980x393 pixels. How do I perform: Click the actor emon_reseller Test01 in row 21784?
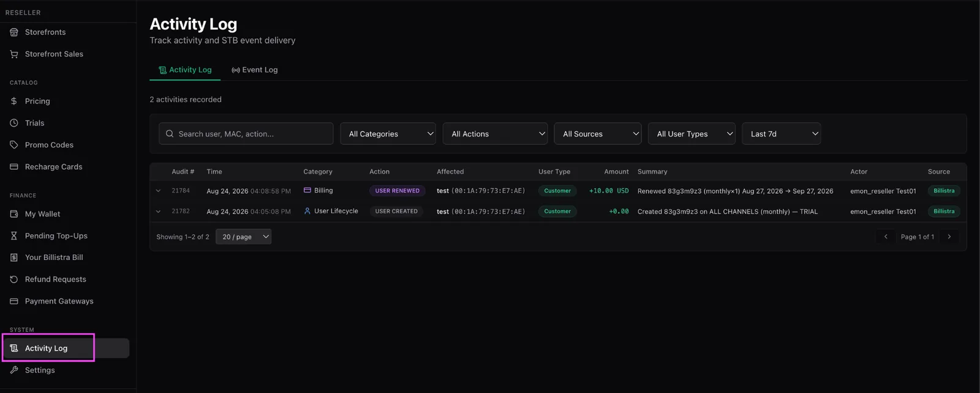click(x=883, y=191)
